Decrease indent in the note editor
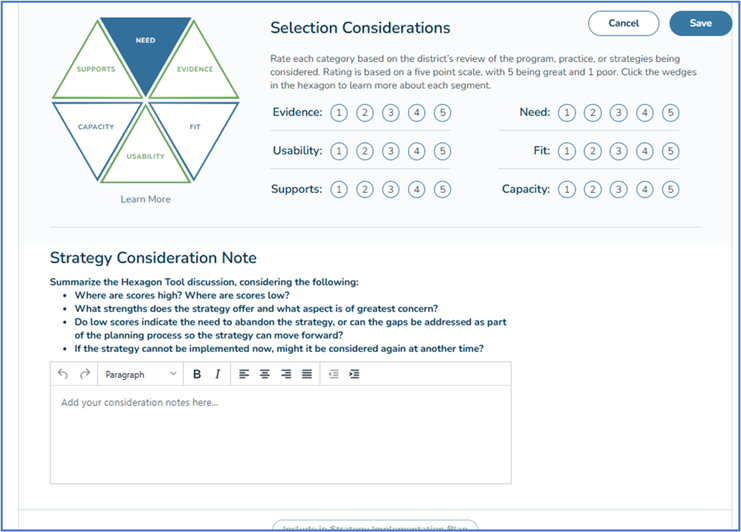The image size is (741, 532). (333, 374)
